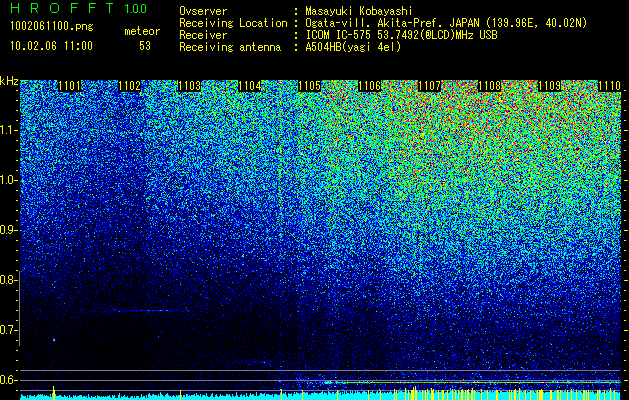
Task: Click the Ogata-vill. Akita-Pref. JAPAN location text
Action: pos(446,23)
